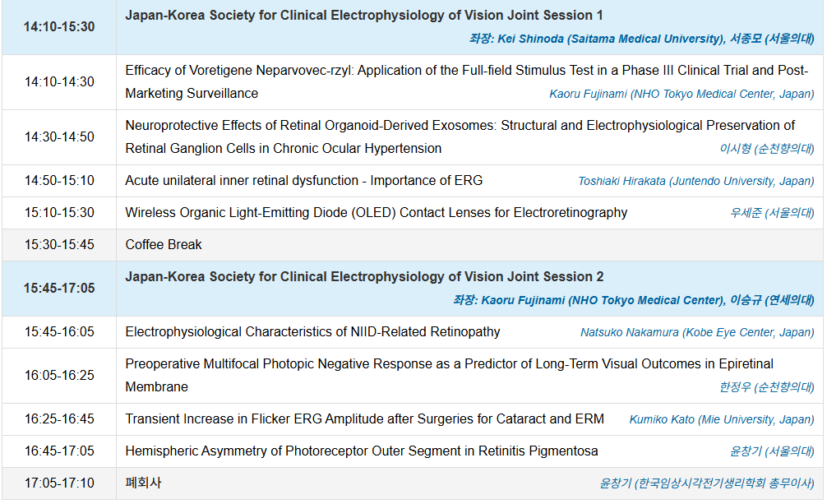827x504 pixels.
Task: Click speaker 이시형 (순천향의대)
Action: click(x=767, y=149)
